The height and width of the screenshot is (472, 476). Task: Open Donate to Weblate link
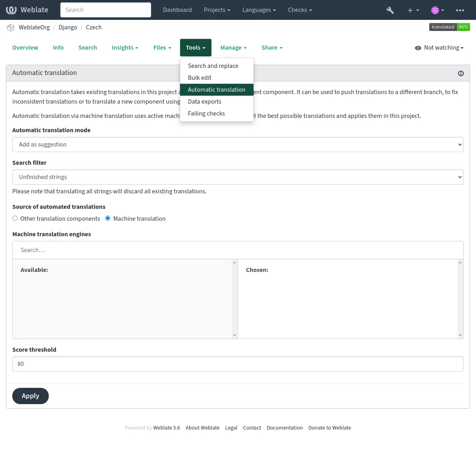(330, 428)
